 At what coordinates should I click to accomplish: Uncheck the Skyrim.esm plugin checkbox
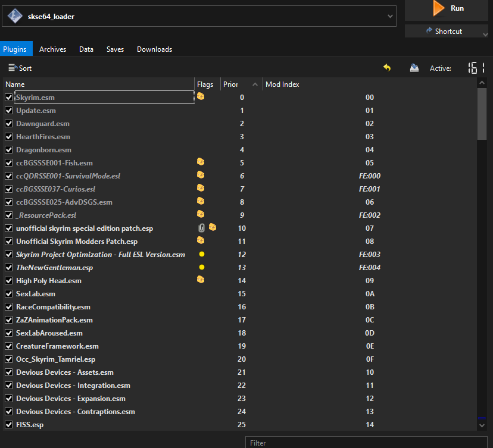(x=9, y=98)
